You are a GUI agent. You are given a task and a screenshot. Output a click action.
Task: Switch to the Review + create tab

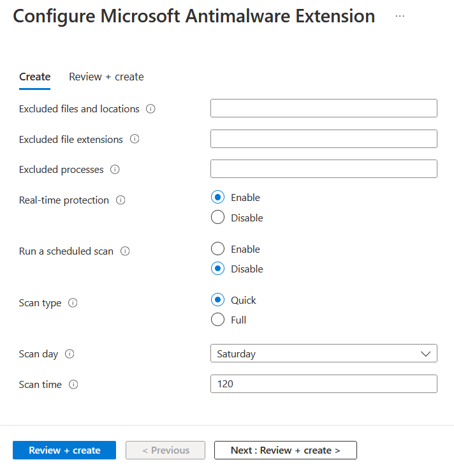coord(106,77)
